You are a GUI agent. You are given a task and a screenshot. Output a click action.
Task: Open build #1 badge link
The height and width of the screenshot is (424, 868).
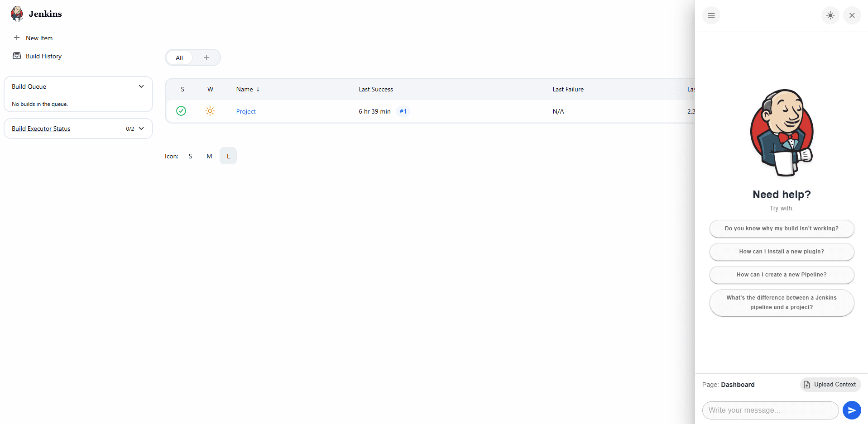(403, 111)
